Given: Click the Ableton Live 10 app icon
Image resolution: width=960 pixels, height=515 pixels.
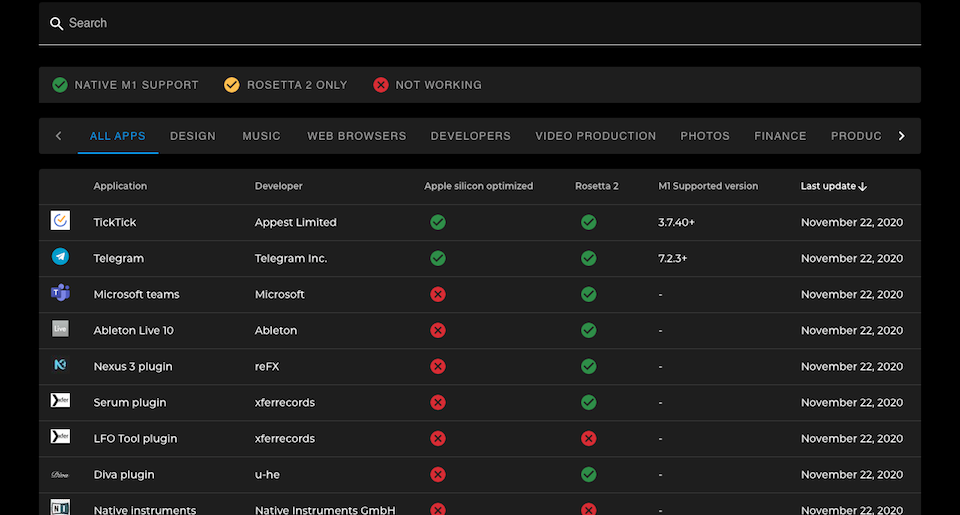Looking at the screenshot, I should coord(60,329).
